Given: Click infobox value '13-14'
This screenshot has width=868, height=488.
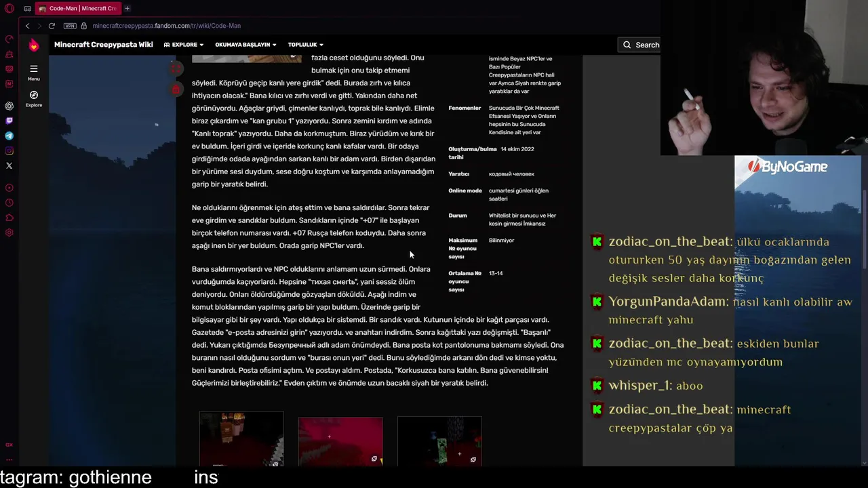Looking at the screenshot, I should [496, 273].
